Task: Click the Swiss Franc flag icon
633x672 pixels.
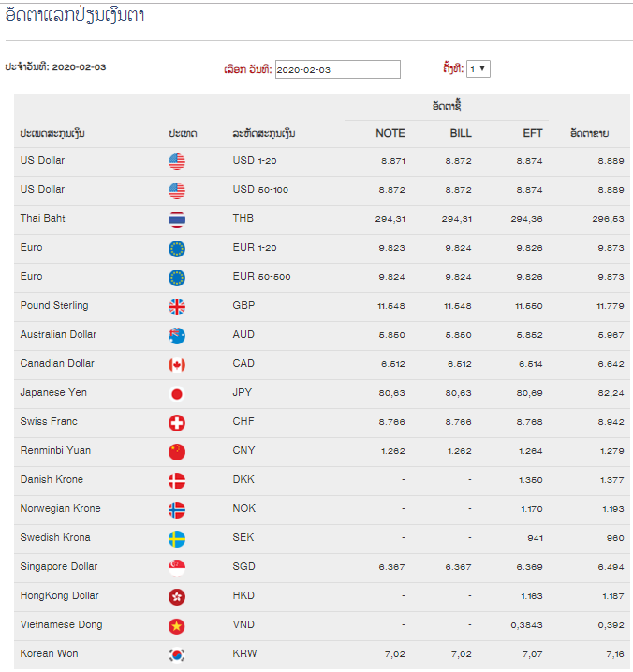Action: [x=177, y=423]
